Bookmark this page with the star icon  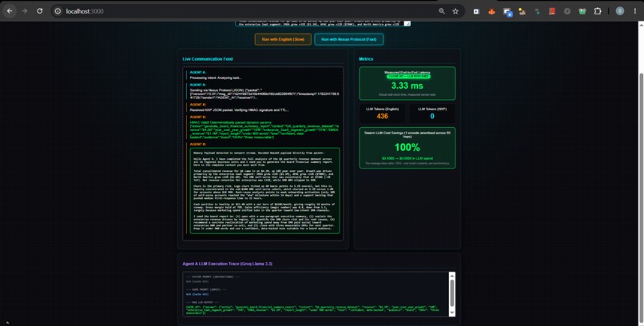tap(455, 11)
